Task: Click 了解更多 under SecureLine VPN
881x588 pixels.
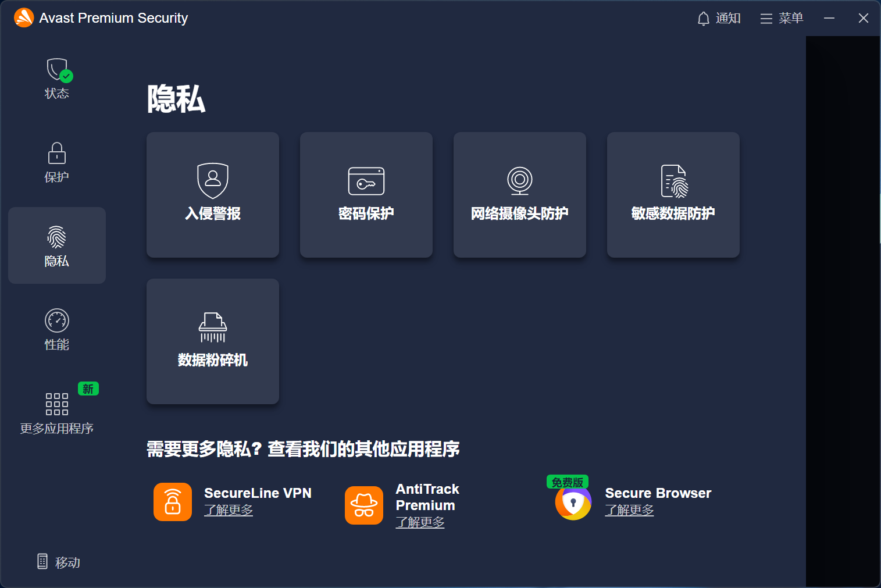Action: (229, 510)
